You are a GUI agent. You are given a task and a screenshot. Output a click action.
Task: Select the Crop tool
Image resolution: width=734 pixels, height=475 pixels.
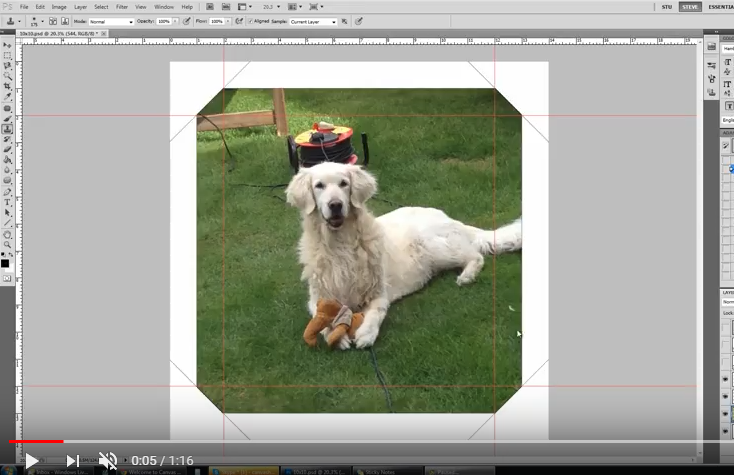(x=7, y=87)
